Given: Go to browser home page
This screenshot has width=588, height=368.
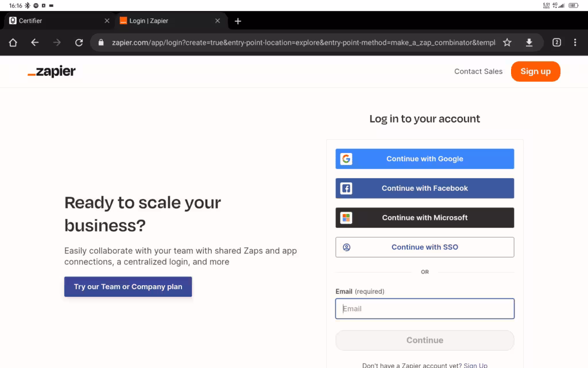Looking at the screenshot, I should [x=13, y=43].
